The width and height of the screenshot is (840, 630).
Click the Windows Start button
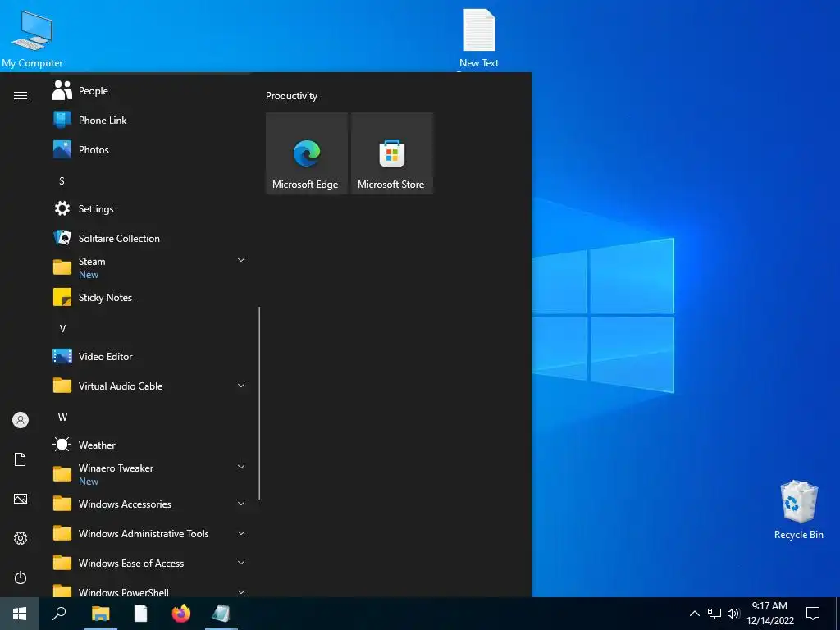(20, 614)
